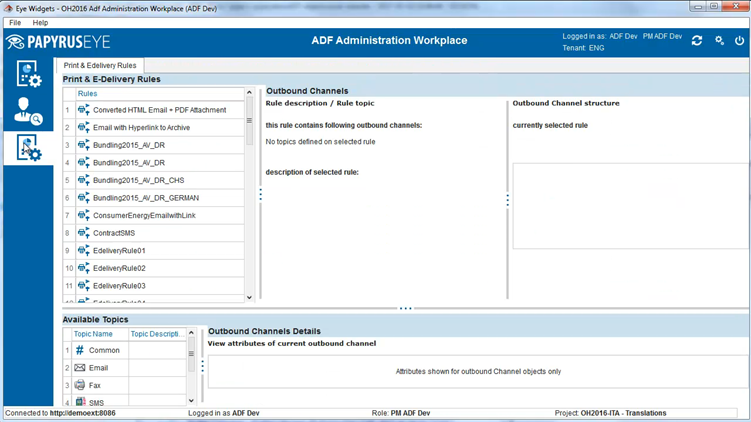Viewport: 751px width, 422px height.
Task: Click rule icon for Email with Hyperlink to Archive
Action: click(x=84, y=127)
